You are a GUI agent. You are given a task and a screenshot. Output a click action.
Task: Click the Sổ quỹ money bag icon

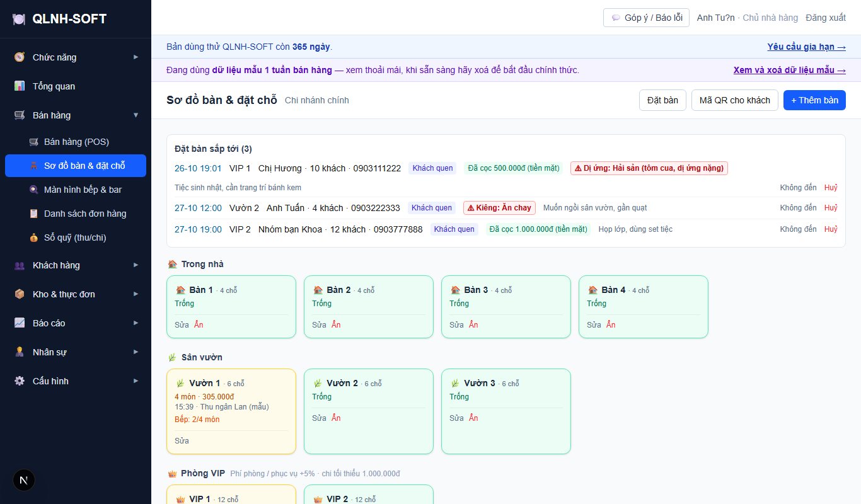coord(33,238)
